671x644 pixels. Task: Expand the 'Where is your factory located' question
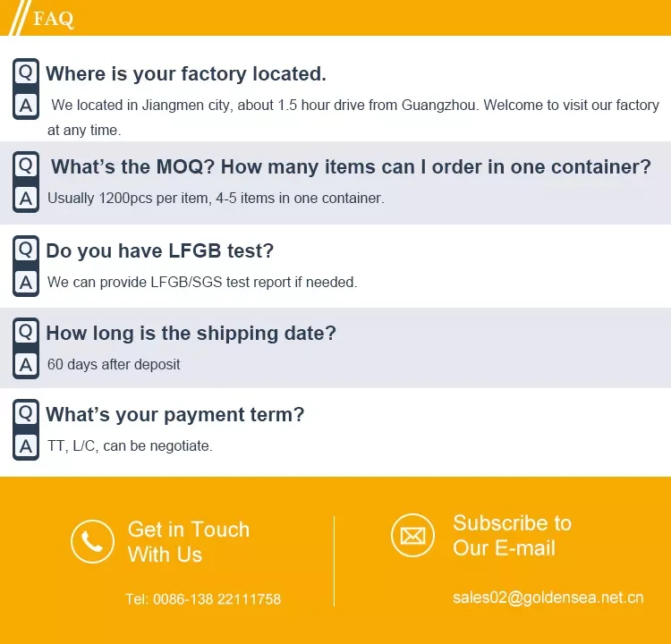click(x=186, y=73)
